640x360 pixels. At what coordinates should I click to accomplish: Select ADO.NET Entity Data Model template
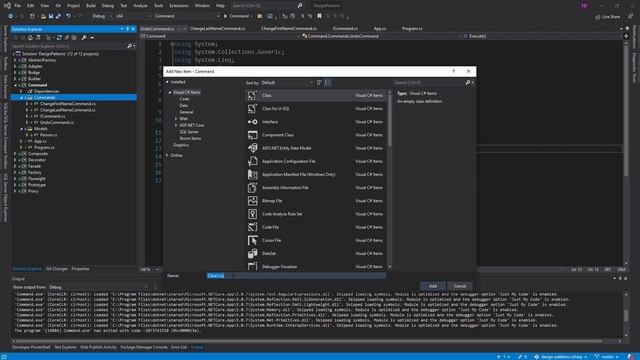tap(316, 148)
